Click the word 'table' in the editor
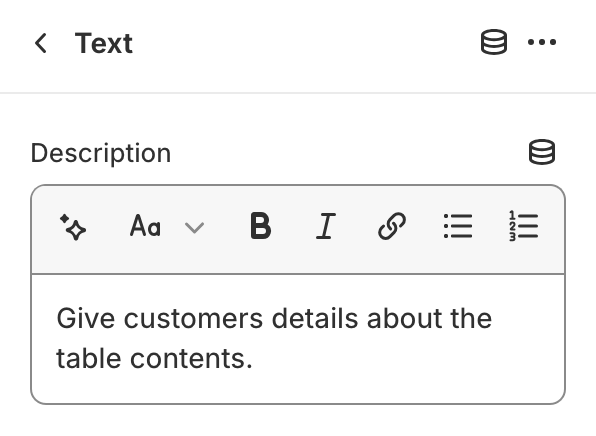The image size is (596, 436). (89, 358)
